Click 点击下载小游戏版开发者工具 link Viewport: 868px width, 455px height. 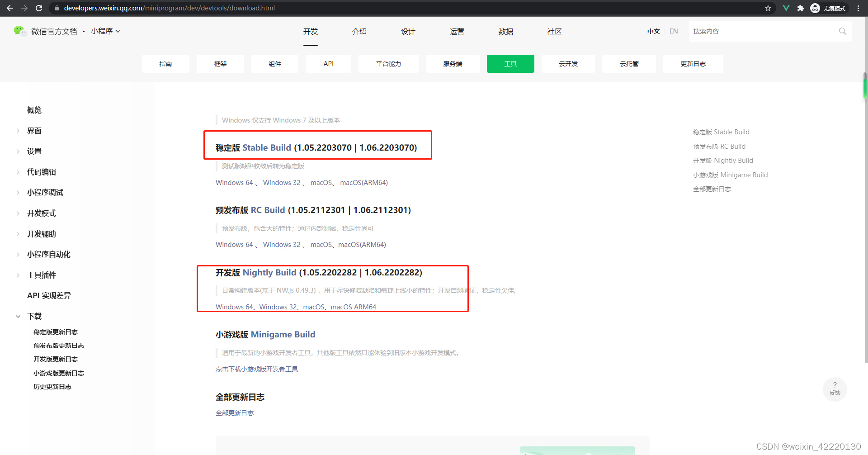point(257,369)
